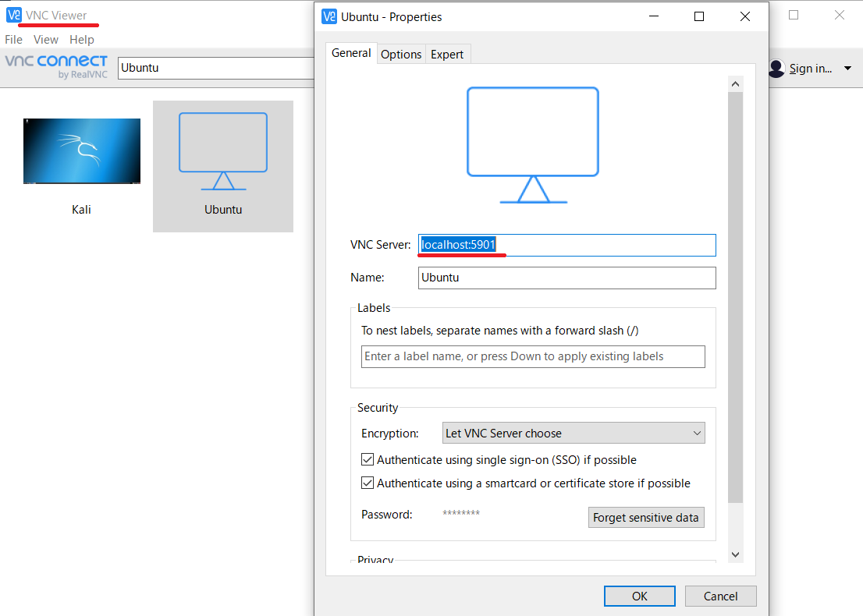Switch to the Expert tab

(447, 55)
